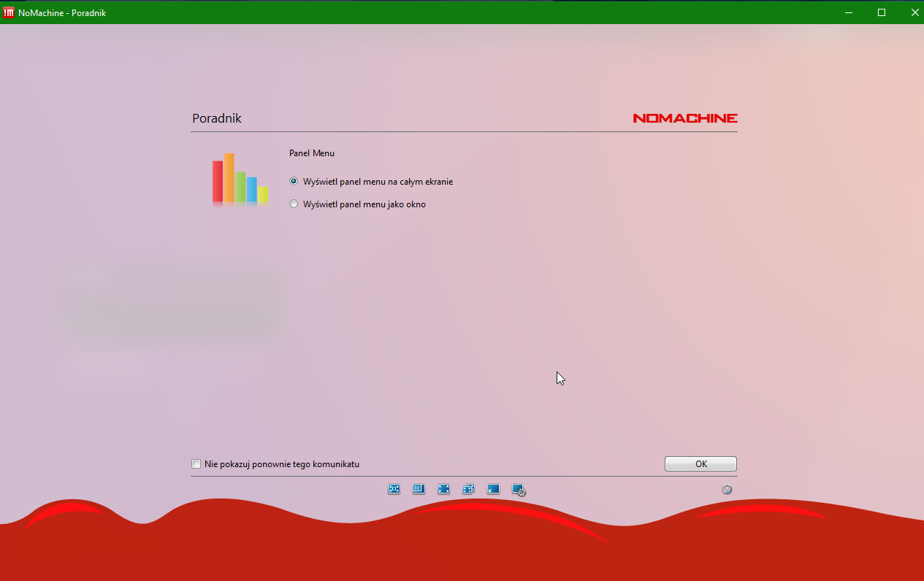The width and height of the screenshot is (924, 581).
Task: Click the minimize-to-icon arrow screen button
Action: [493, 489]
